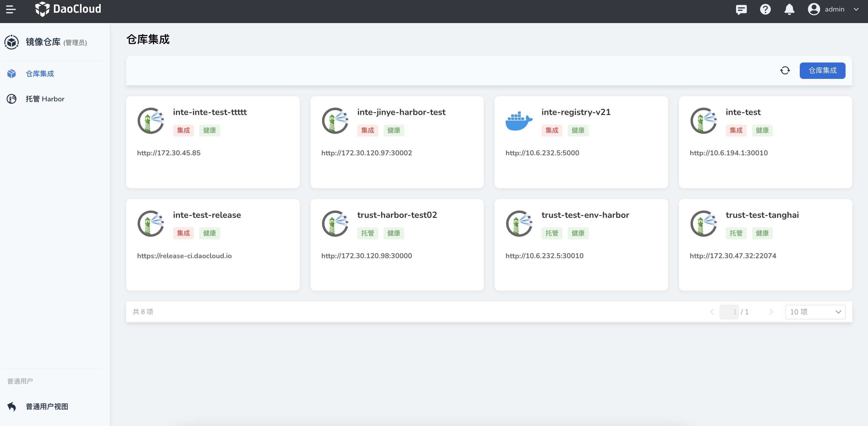Screen dimensions: 868x426
Task: Click the 仓库集成 page heading
Action: tap(148, 40)
